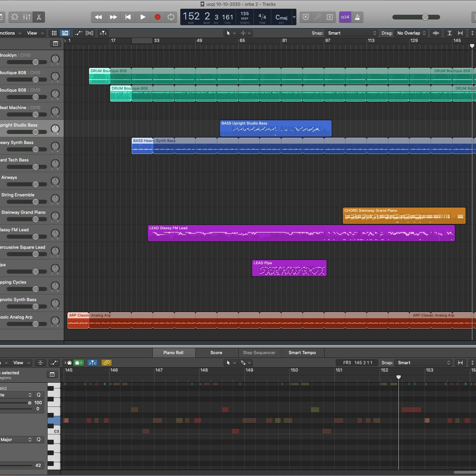Open the Smart Tempo tab
Screen dimensions: 476x476
click(302, 353)
